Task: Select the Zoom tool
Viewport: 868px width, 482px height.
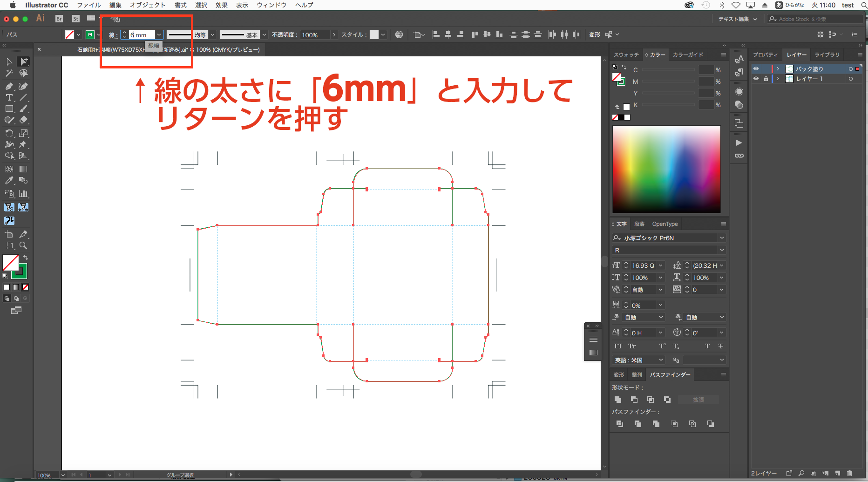Action: [23, 245]
